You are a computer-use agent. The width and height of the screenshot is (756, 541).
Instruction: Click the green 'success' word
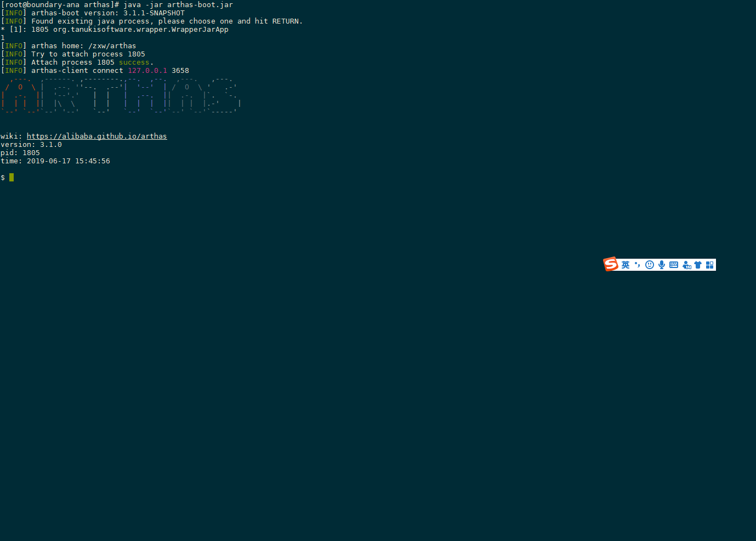[134, 62]
